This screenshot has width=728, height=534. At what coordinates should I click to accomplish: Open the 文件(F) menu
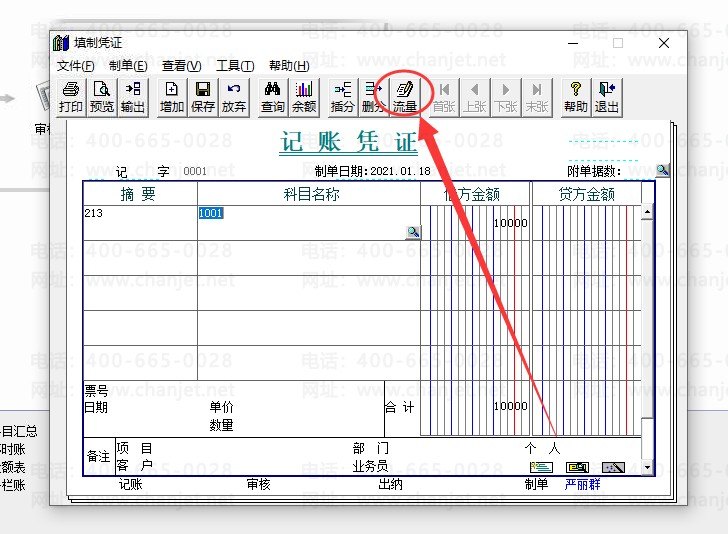(75, 66)
